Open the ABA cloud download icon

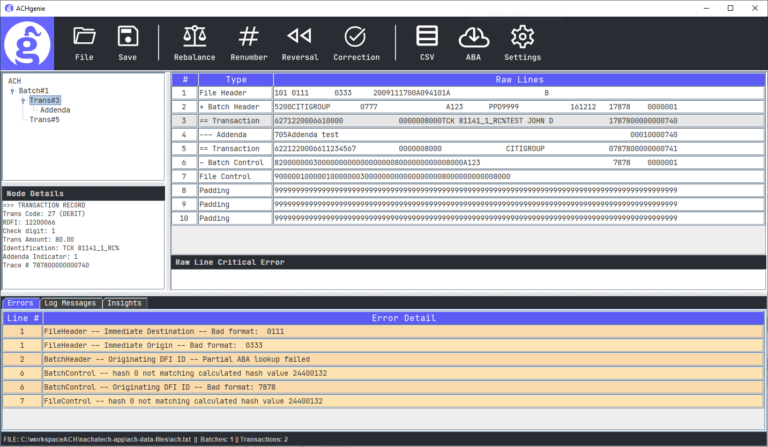(x=472, y=37)
